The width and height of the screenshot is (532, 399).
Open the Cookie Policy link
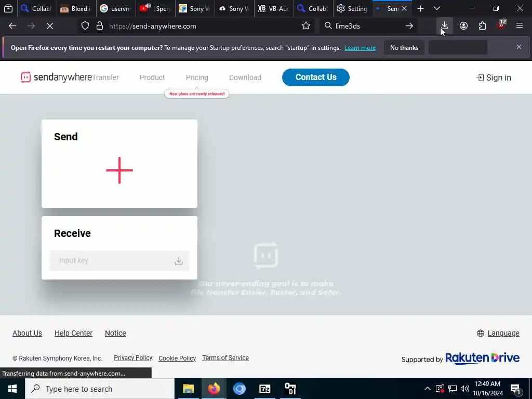click(177, 358)
